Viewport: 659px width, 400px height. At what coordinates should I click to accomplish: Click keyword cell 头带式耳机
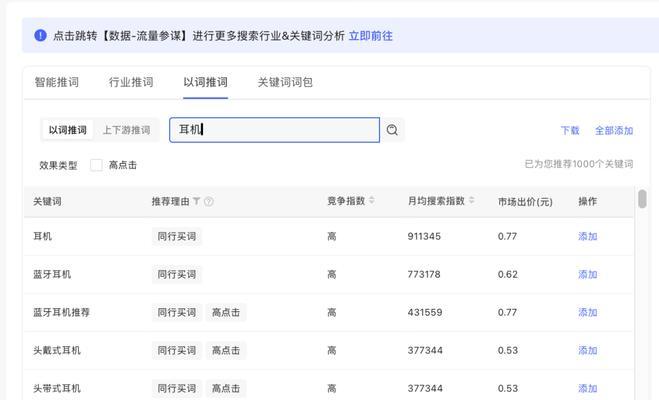(x=57, y=389)
